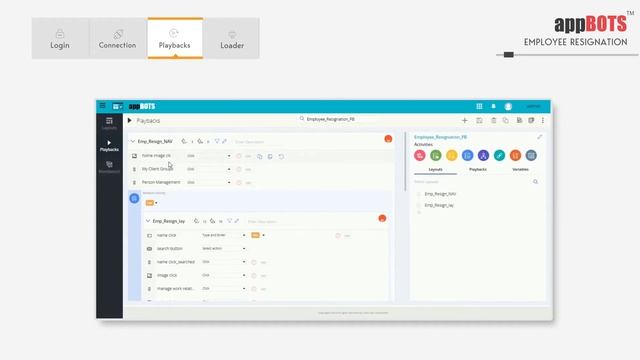The image size is (640, 360).
Task: Open the apps grid icon in header
Action: pos(479,107)
